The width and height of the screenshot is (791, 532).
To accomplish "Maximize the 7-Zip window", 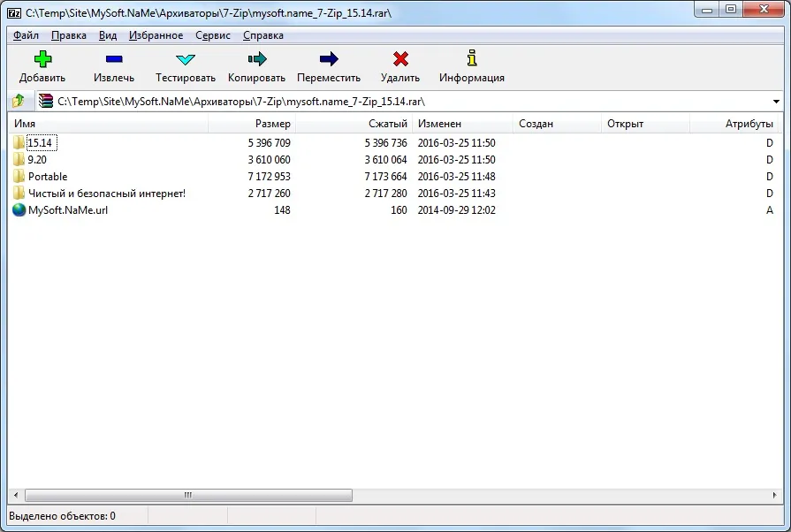I will (x=731, y=10).
